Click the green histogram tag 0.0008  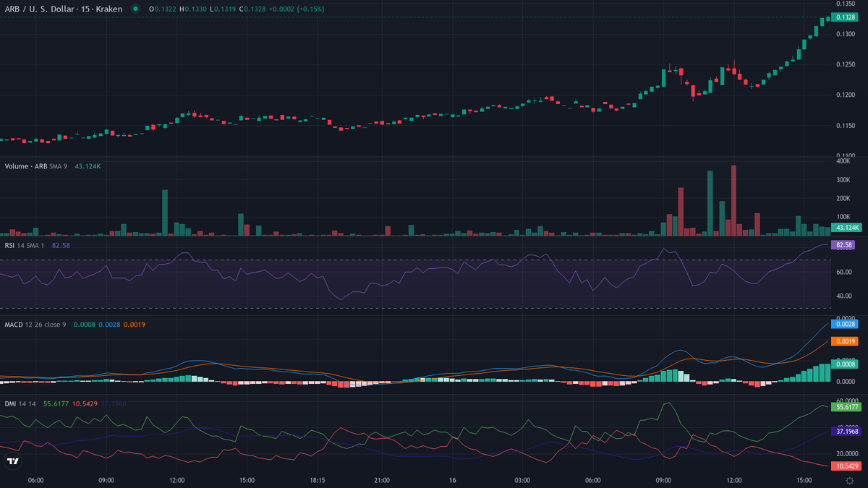[x=846, y=364]
